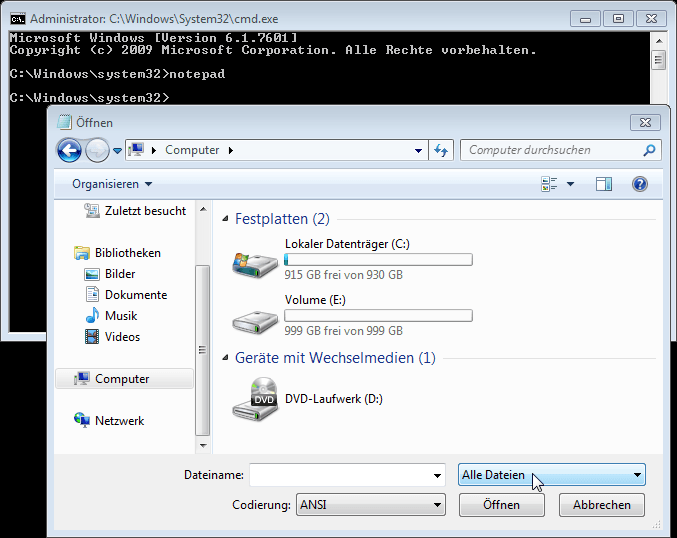This screenshot has height=538, width=677.
Task: Select Musik library
Action: [x=121, y=316]
